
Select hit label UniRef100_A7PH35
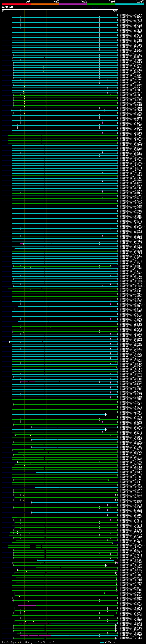click(x=131, y=48)
